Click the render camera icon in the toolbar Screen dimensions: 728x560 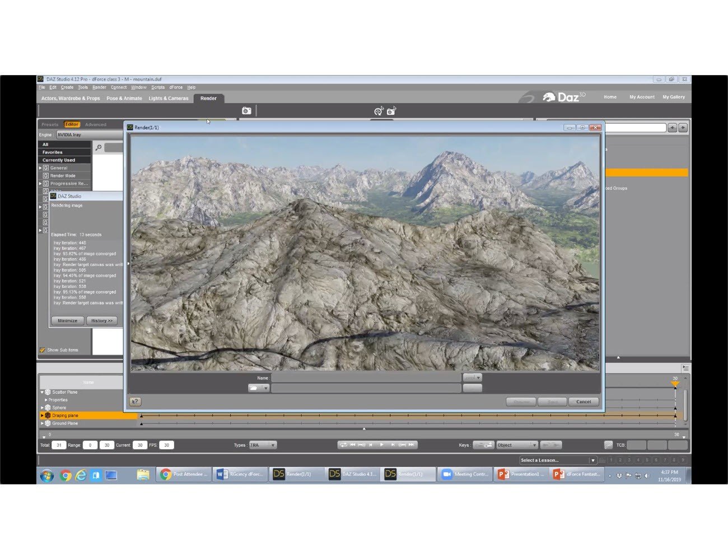point(246,111)
